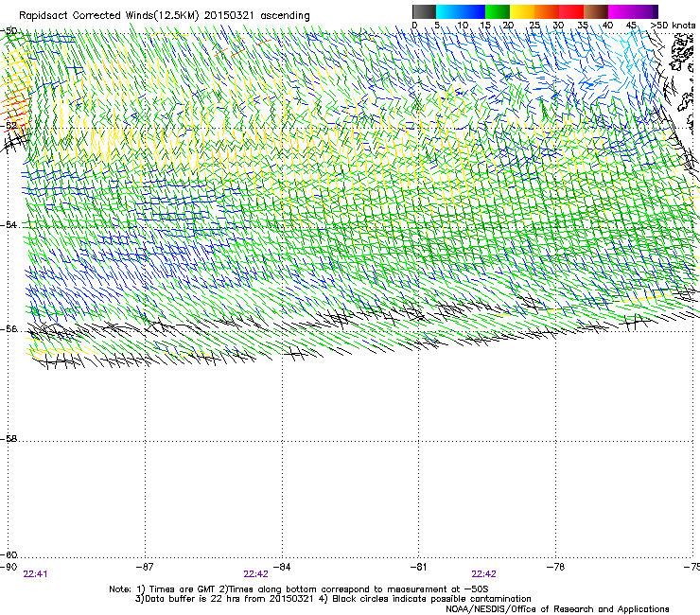
Task: Click the '40' tick label on the color scale
Action: pyautogui.click(x=607, y=26)
